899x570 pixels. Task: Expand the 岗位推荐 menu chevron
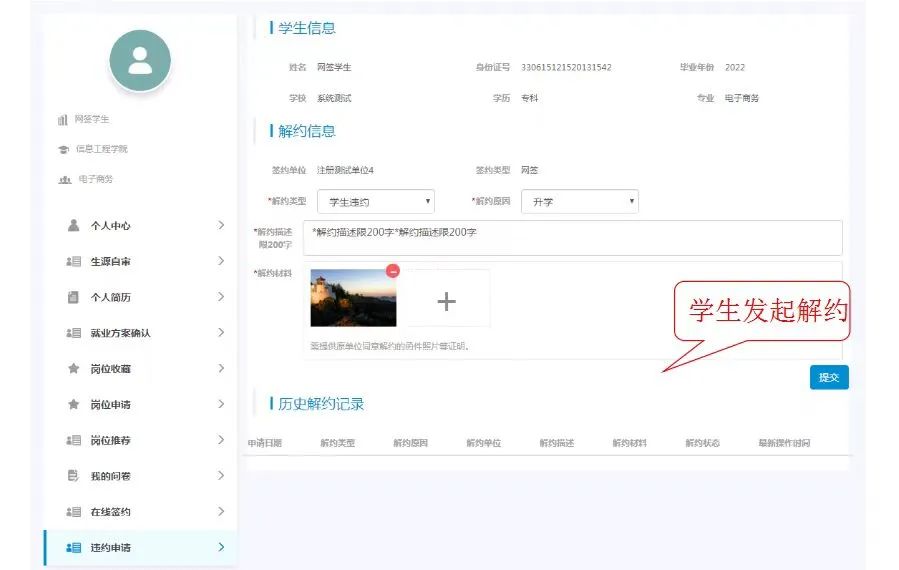pos(221,440)
